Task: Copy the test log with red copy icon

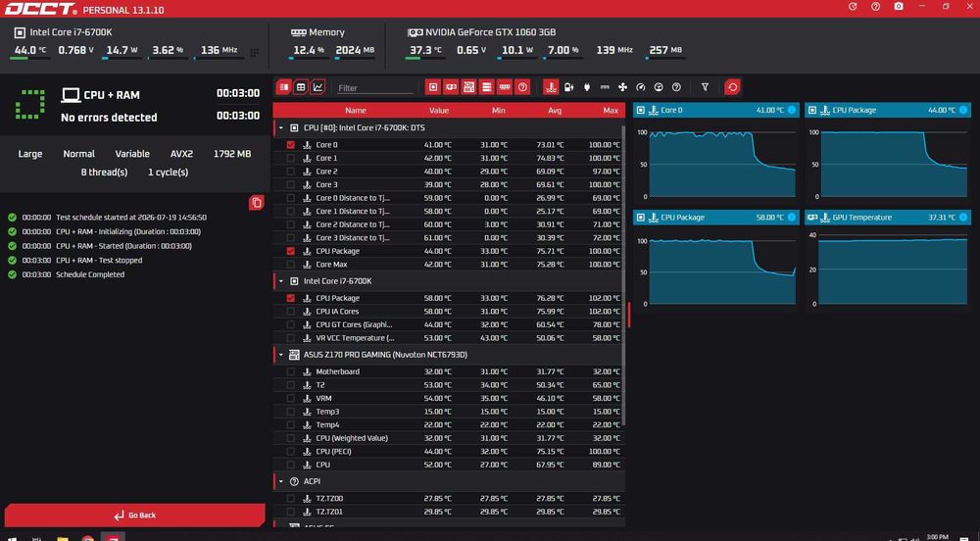Action: point(256,203)
